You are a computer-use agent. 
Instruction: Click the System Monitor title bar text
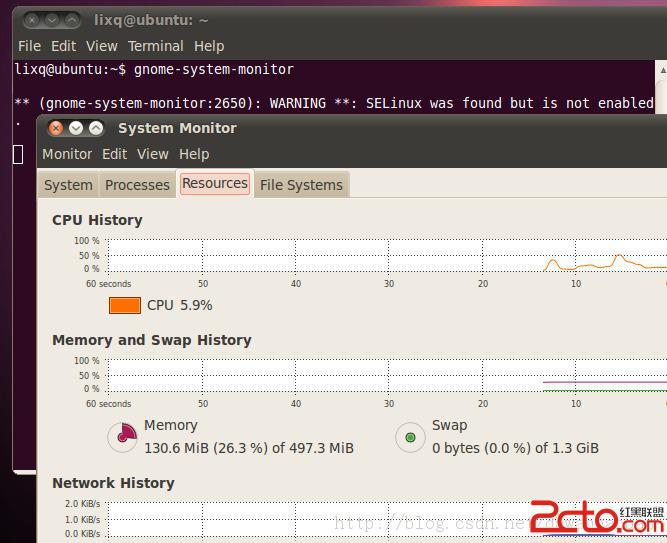tap(177, 128)
